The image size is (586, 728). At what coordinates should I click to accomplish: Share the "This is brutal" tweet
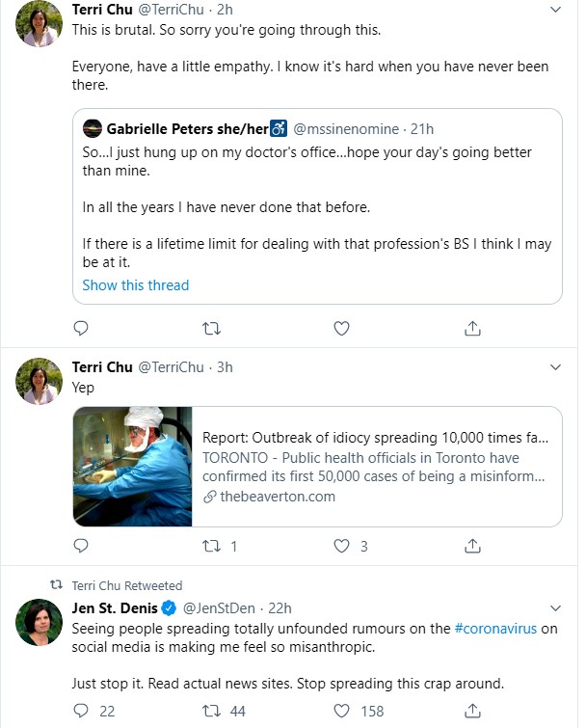click(472, 328)
